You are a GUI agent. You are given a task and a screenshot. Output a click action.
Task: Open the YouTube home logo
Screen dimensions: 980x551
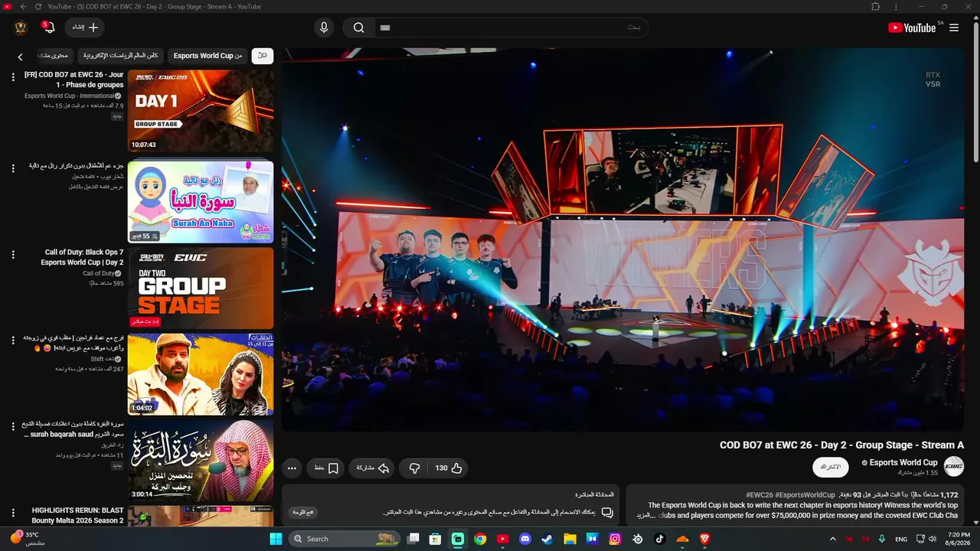912,28
